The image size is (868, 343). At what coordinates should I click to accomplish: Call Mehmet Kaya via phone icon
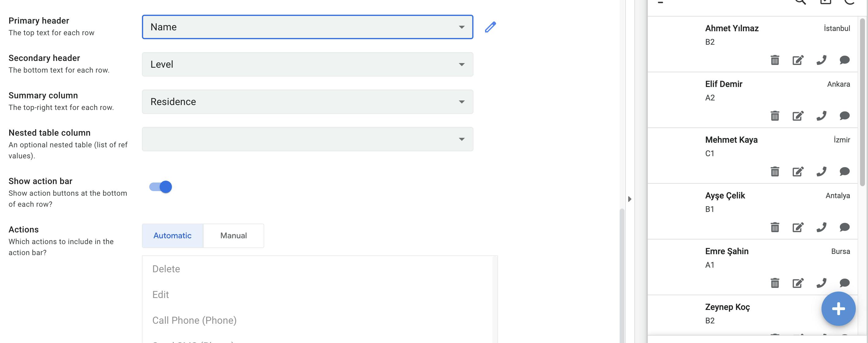(x=821, y=171)
